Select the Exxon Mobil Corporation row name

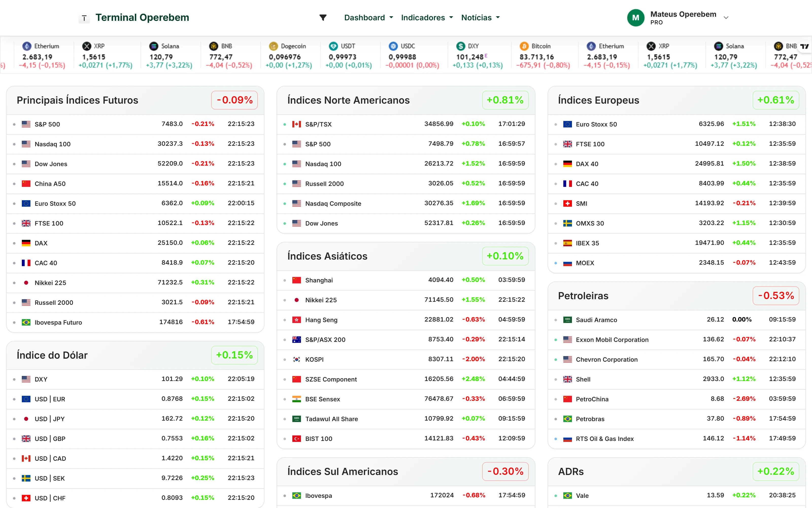[x=612, y=339]
